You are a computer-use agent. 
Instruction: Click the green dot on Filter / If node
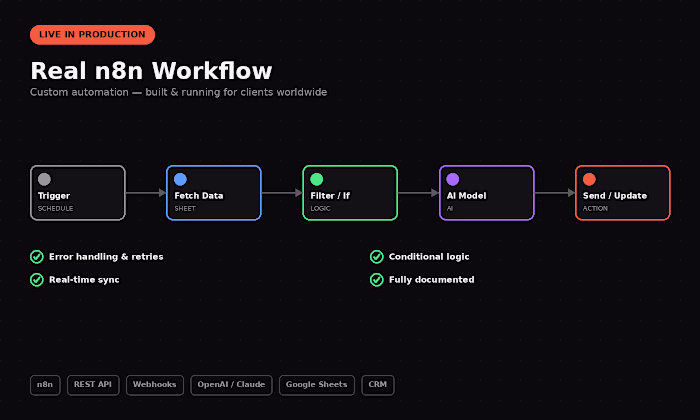(x=317, y=179)
